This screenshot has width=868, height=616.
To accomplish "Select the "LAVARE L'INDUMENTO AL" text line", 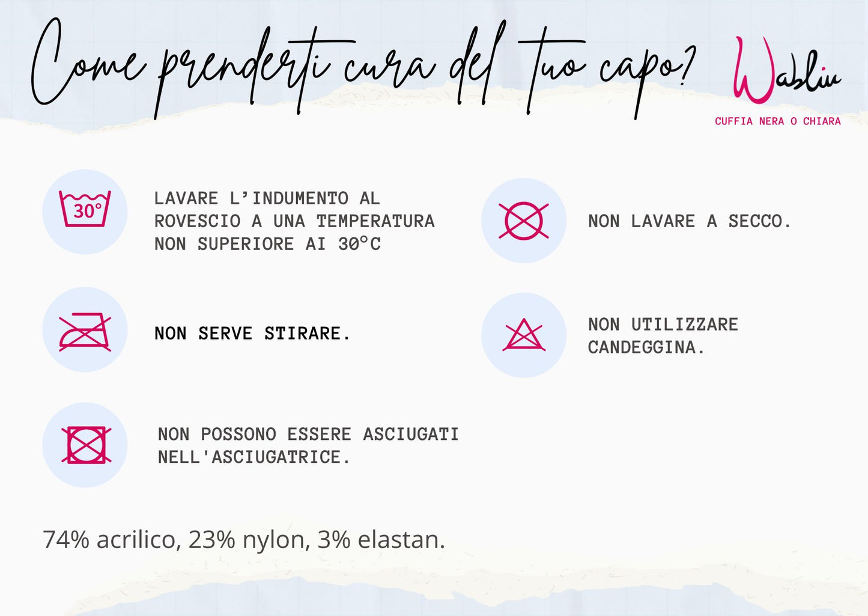I will tap(267, 198).
